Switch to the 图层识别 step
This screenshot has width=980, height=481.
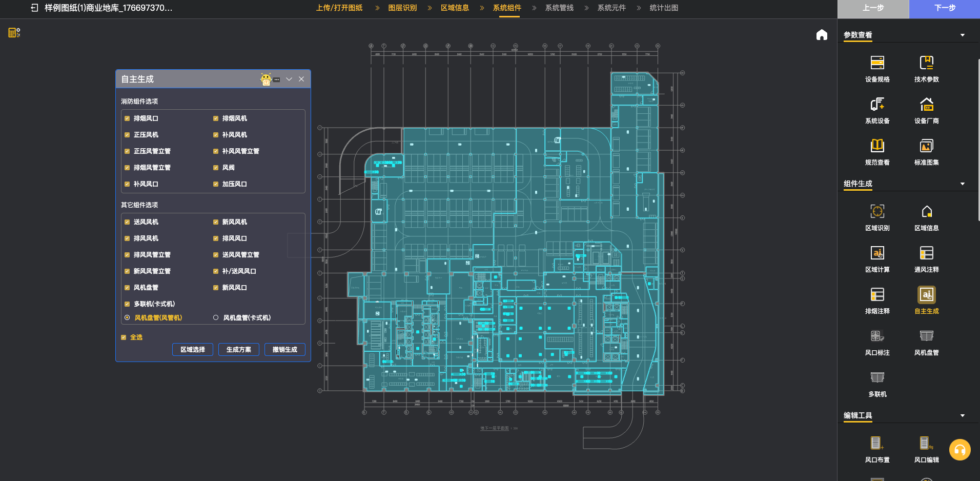[402, 8]
